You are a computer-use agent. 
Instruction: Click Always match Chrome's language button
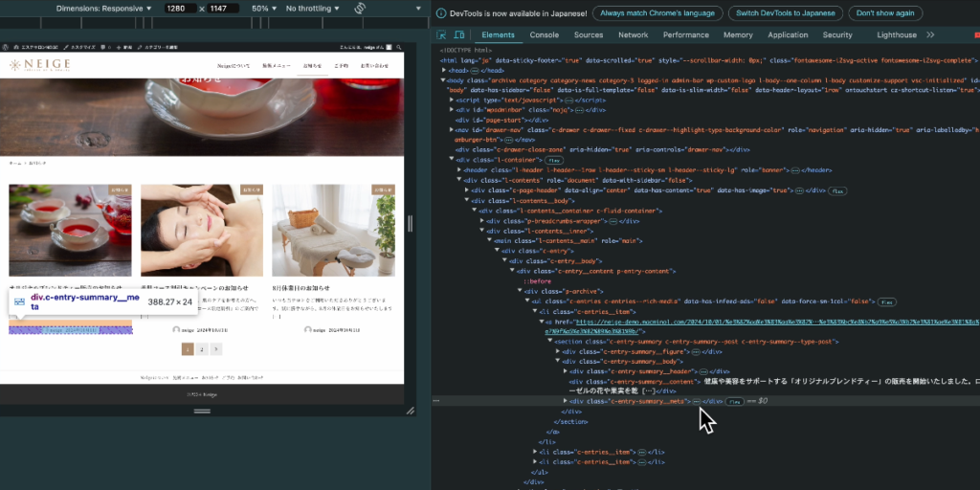[x=657, y=13]
